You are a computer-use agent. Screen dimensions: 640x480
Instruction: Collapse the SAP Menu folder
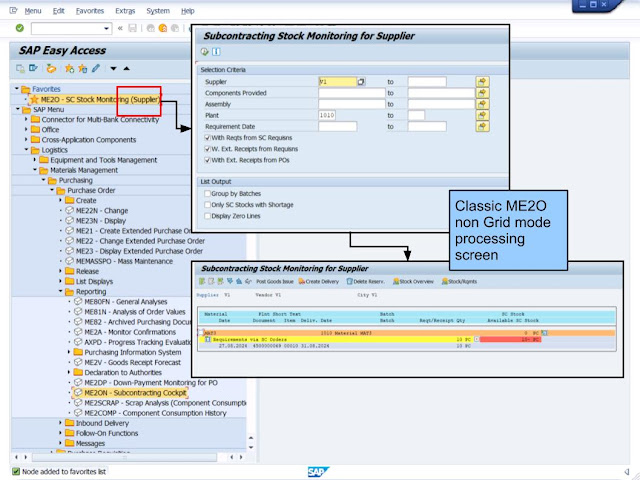[18, 109]
